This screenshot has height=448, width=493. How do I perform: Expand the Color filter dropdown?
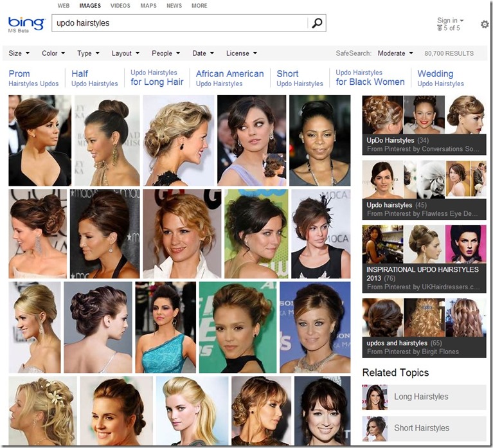(x=53, y=53)
